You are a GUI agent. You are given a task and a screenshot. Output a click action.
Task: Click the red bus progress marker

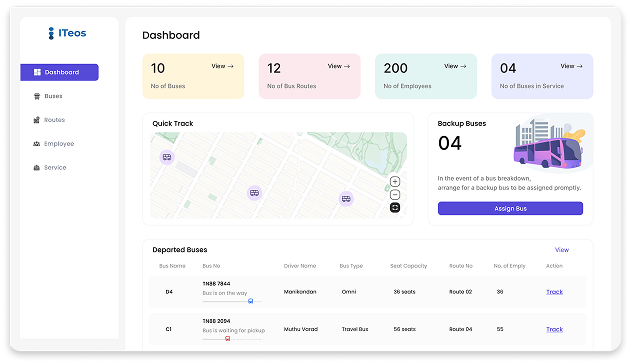point(227,339)
